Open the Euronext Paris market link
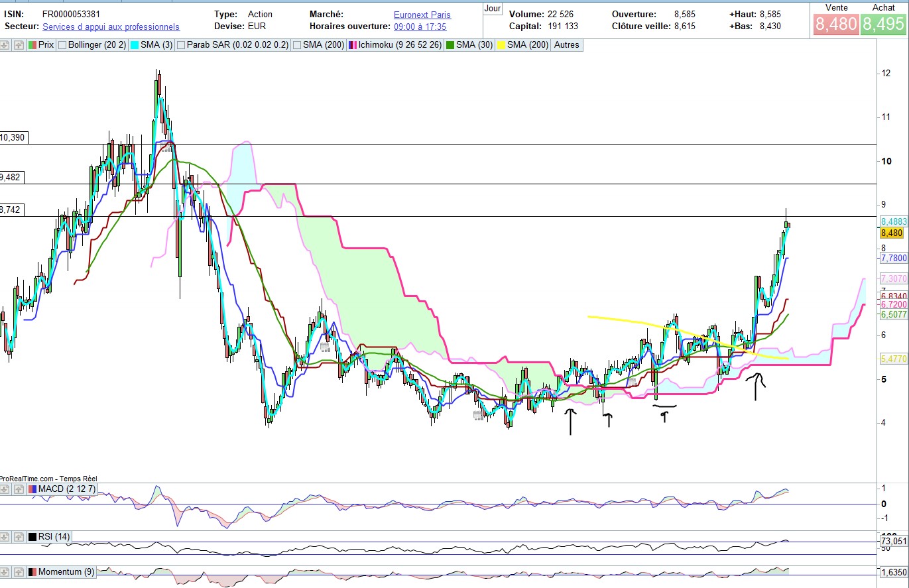The image size is (909, 588). (422, 14)
